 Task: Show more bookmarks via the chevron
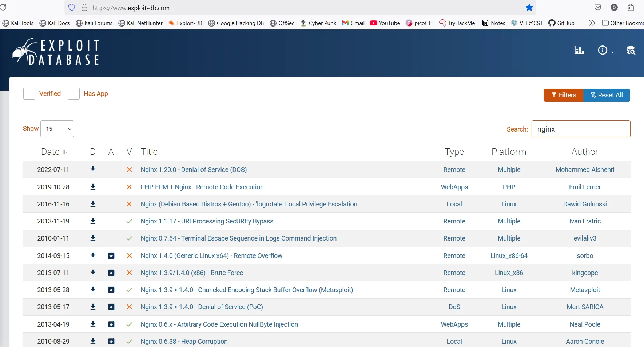(x=592, y=23)
